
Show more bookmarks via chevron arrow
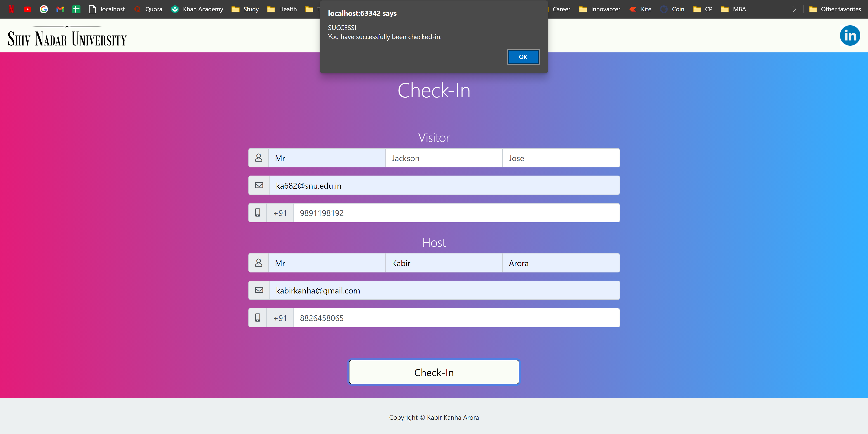tap(794, 9)
